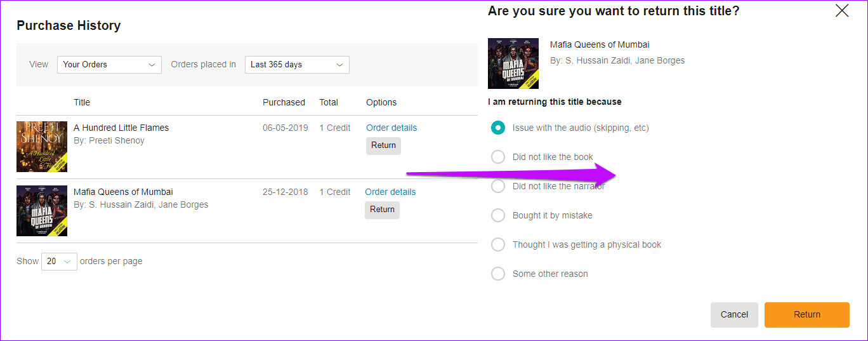Click Return for A Hundred Little Flames
Image resolution: width=868 pixels, height=341 pixels.
[x=383, y=145]
